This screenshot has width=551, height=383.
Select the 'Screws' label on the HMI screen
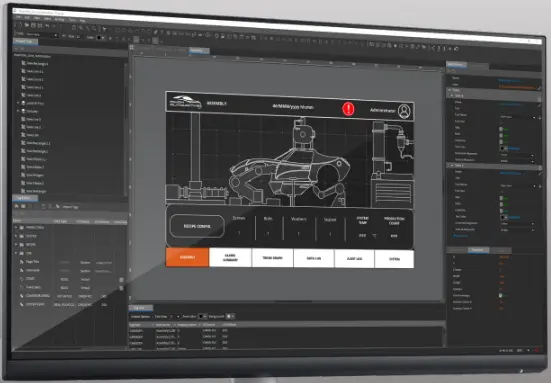coord(239,218)
